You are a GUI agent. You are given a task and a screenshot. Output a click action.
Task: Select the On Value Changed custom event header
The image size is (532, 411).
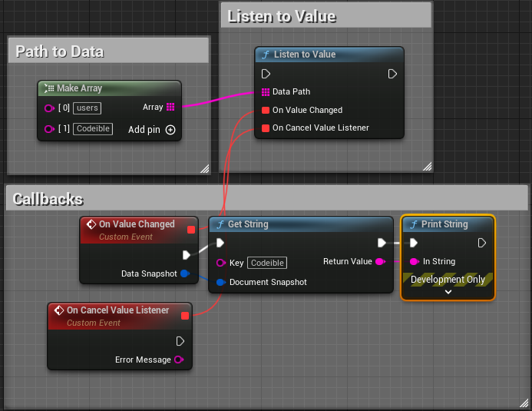click(139, 230)
